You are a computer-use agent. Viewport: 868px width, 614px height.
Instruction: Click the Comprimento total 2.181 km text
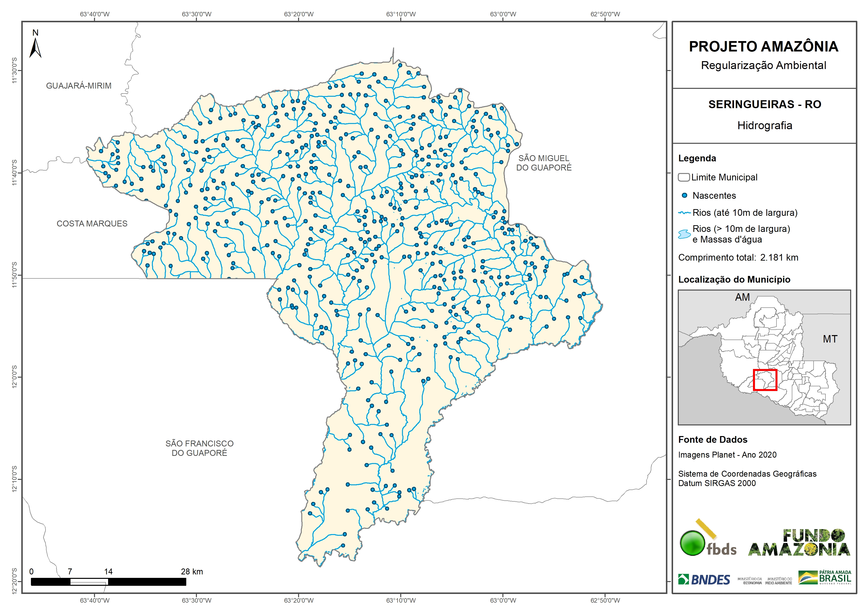coord(738,258)
